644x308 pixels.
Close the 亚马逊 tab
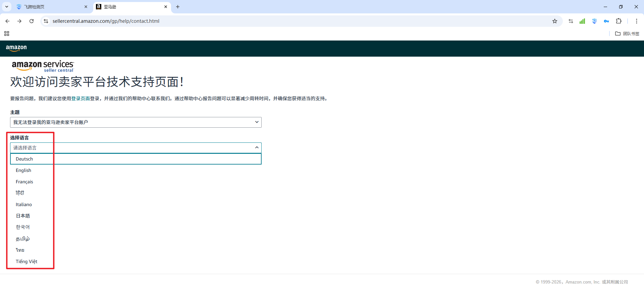click(166, 7)
